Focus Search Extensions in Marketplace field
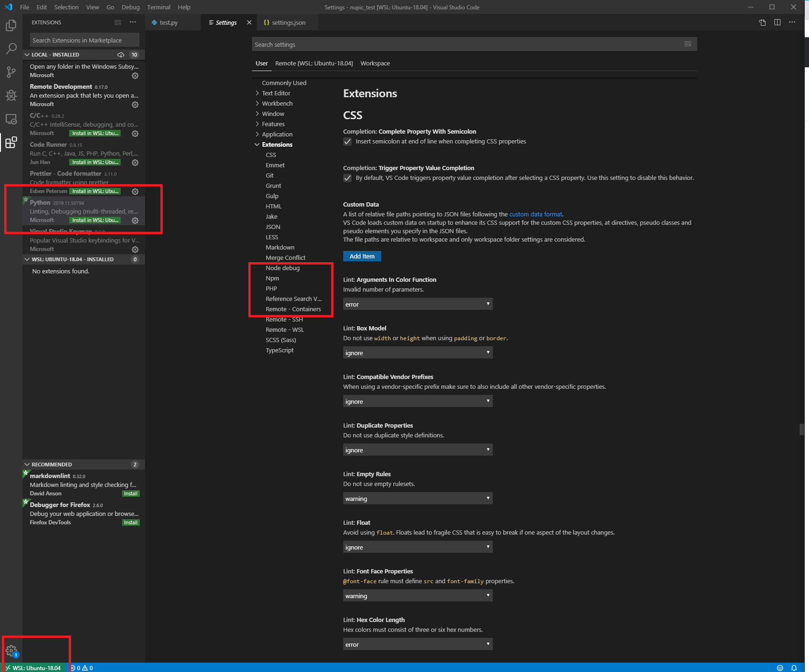The height and width of the screenshot is (672, 809). [x=85, y=40]
